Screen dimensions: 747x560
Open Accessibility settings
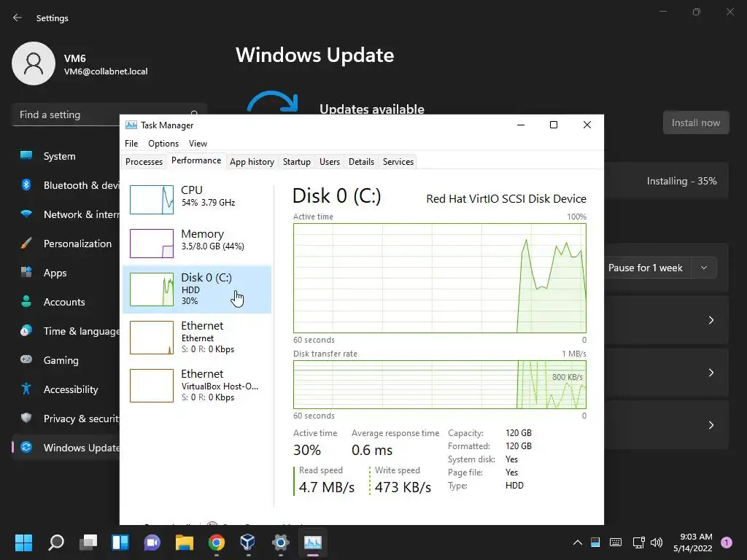66,389
